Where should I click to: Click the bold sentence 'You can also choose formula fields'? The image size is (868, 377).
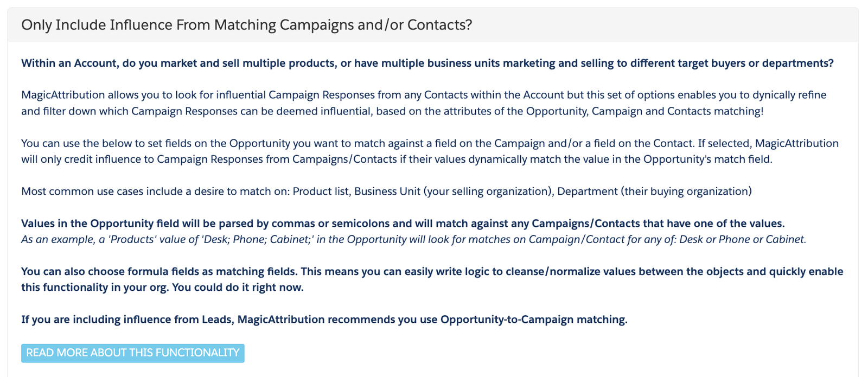(x=432, y=279)
